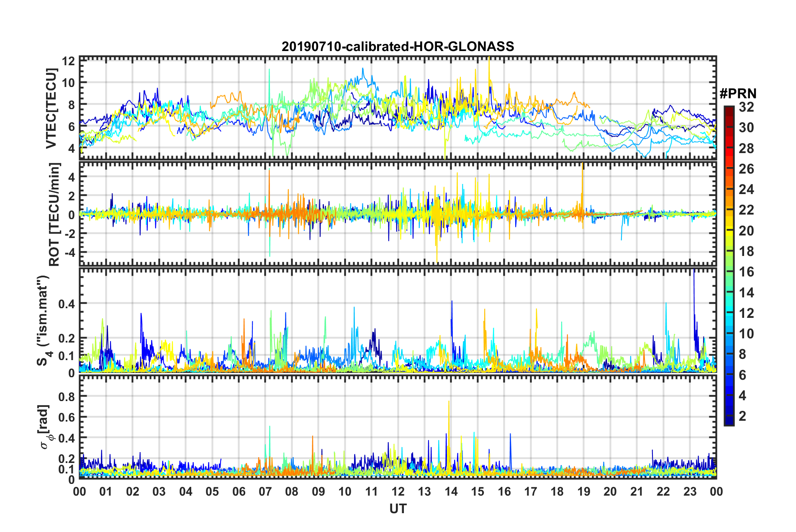Screen dimensions: 796x532
Task: Click the "18" hour label on UT axis
Action: 557,491
